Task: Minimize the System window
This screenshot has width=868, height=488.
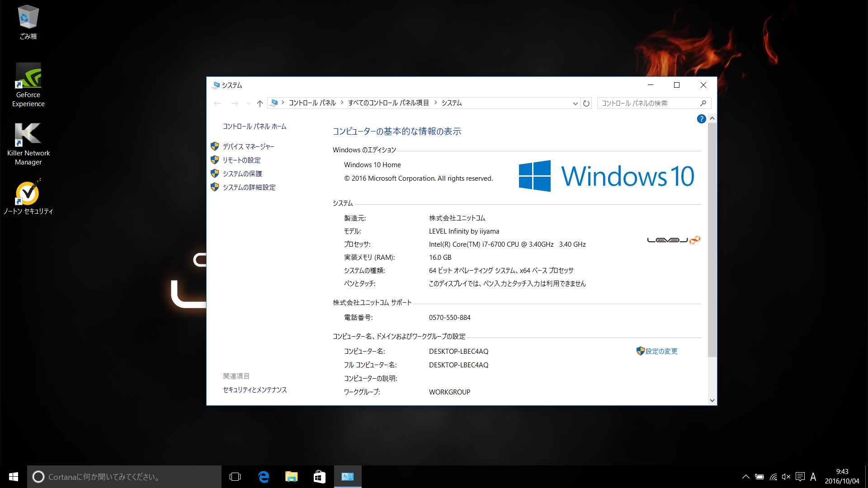Action: (x=651, y=85)
